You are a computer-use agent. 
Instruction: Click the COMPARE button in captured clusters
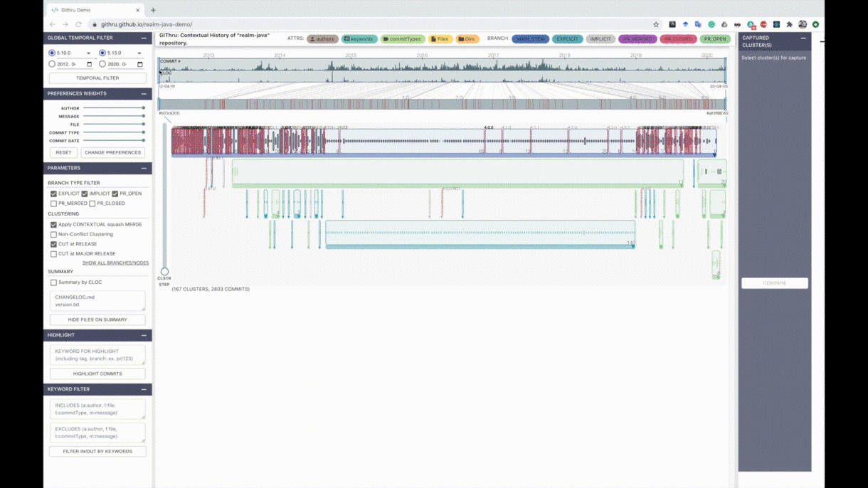[x=775, y=283]
